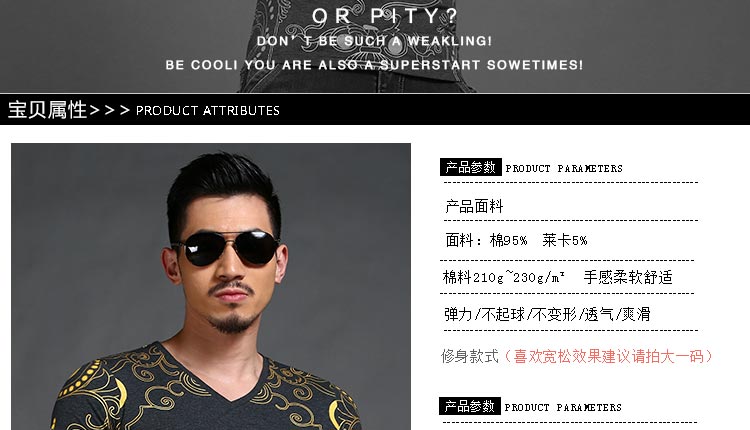Viewport: 750px width, 430px height.
Task: Click the 宝贝属性 section heading
Action: point(47,110)
